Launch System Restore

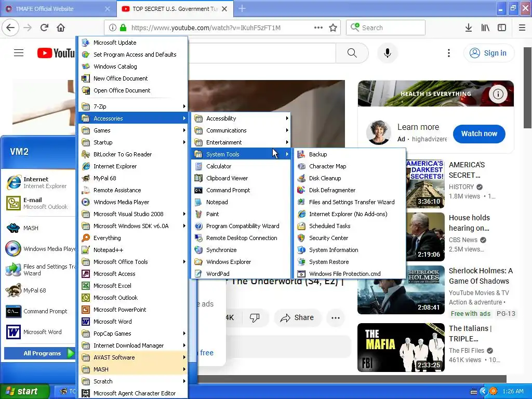click(350, 262)
